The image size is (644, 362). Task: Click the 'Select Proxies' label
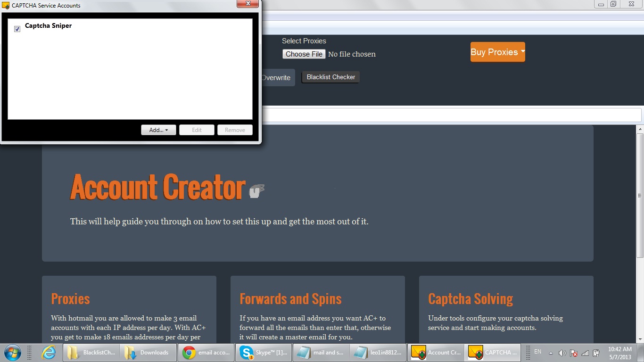(x=304, y=41)
